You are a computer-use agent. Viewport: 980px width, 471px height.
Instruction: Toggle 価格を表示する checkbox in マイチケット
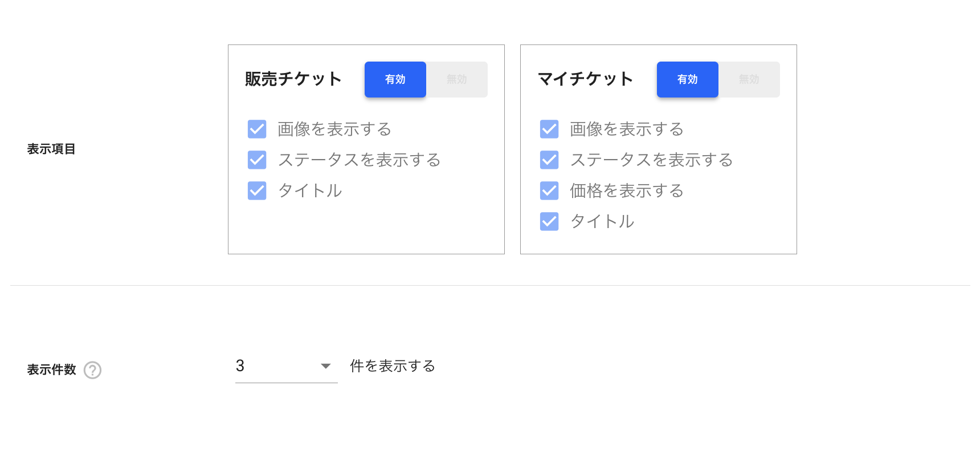tap(549, 190)
